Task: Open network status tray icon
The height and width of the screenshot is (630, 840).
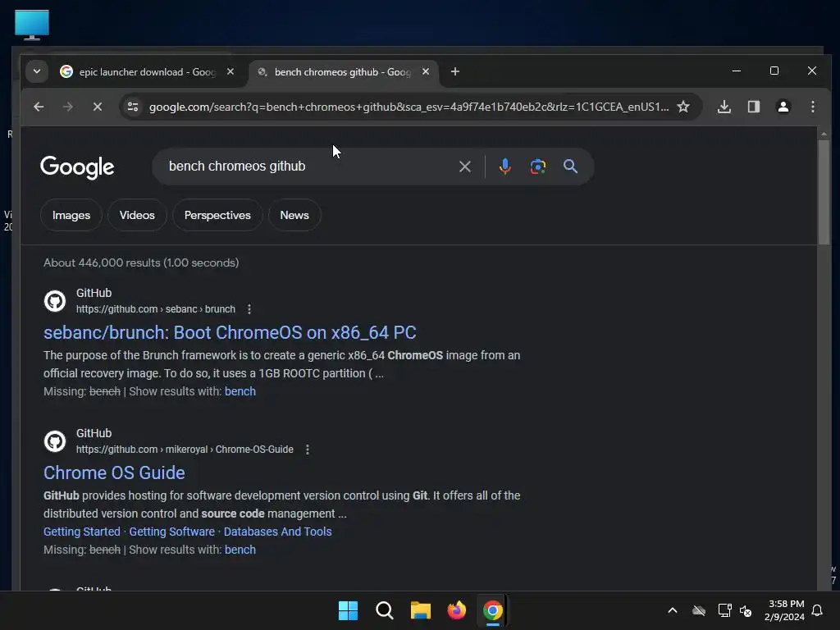Action: (724, 610)
